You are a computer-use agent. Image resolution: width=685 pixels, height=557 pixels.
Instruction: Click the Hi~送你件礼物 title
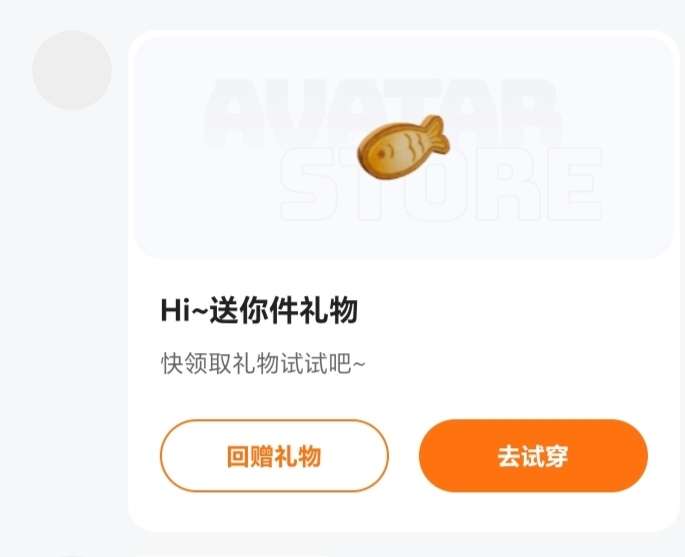pos(259,310)
